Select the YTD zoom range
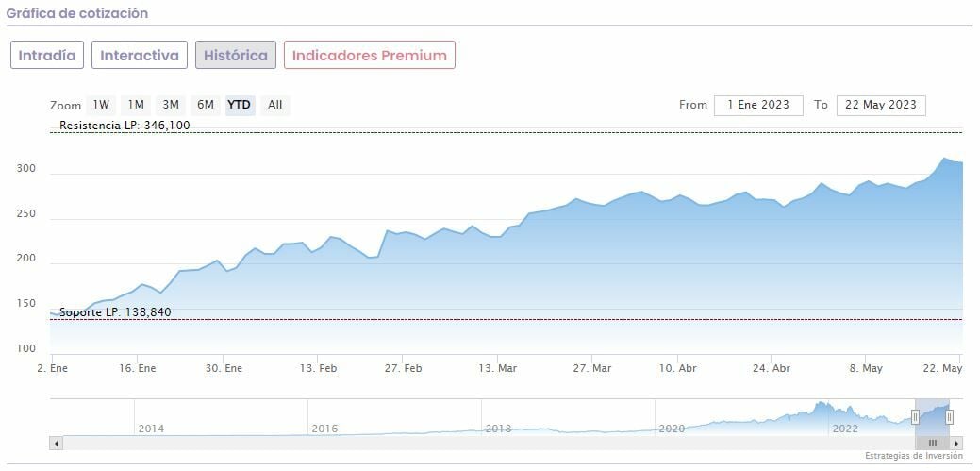This screenshot has width=980, height=471. pyautogui.click(x=240, y=105)
